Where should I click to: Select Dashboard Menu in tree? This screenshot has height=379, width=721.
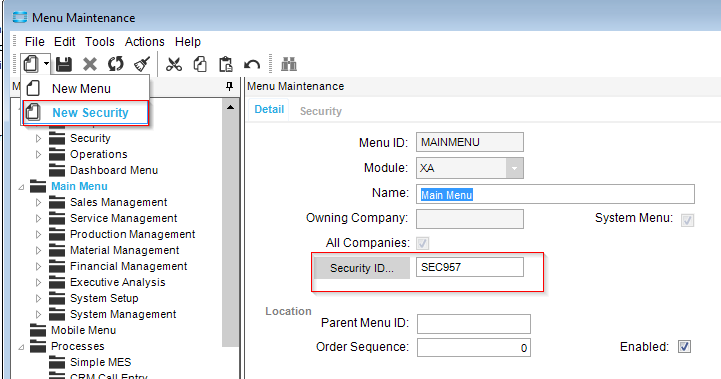click(114, 171)
